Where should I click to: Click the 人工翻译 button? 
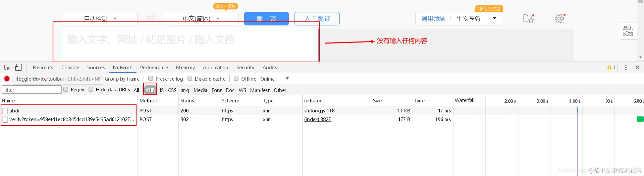pyautogui.click(x=317, y=19)
